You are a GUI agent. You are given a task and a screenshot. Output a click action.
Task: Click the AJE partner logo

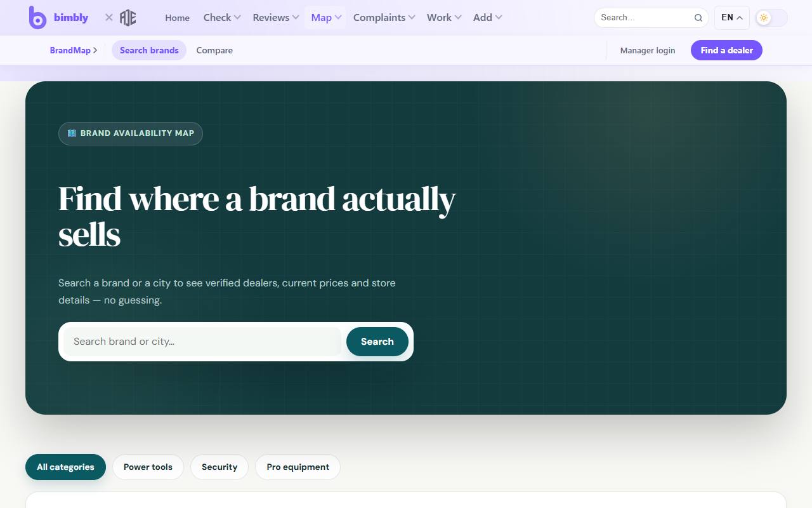[128, 18]
